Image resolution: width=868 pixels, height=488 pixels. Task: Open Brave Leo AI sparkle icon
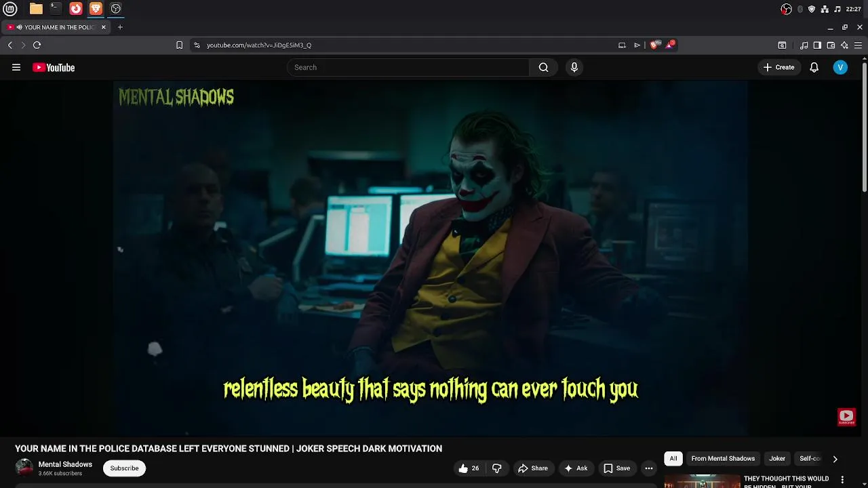pos(844,45)
